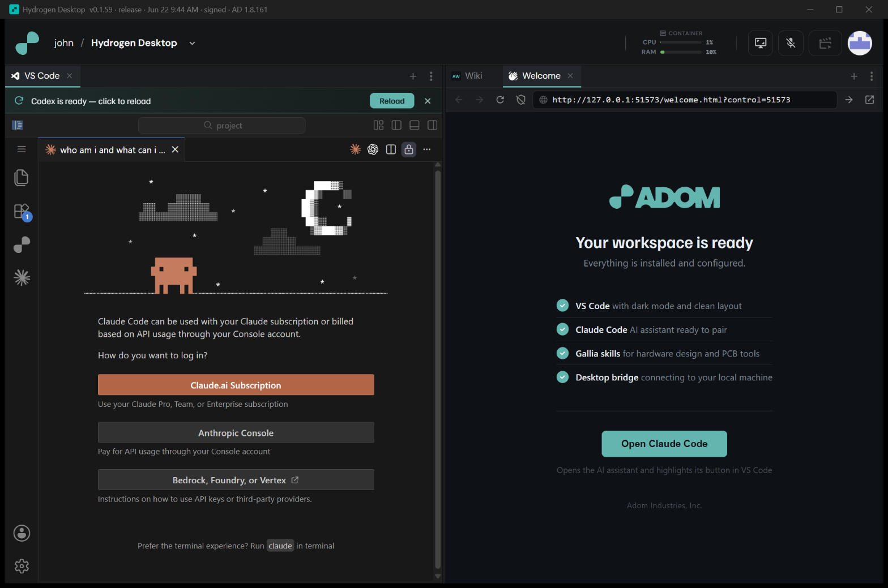
Task: Select the 'who am i and what can i' editor tab
Action: (112, 149)
